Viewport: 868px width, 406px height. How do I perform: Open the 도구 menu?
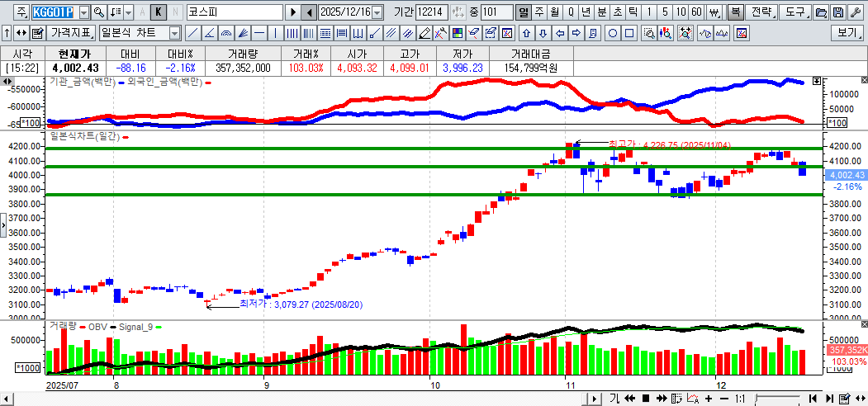(x=794, y=12)
